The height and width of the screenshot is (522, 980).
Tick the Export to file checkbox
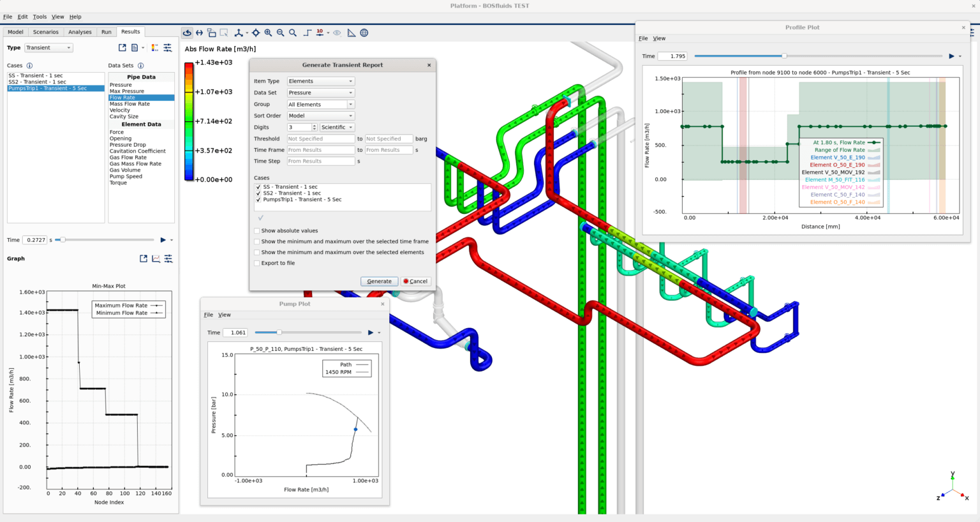257,263
